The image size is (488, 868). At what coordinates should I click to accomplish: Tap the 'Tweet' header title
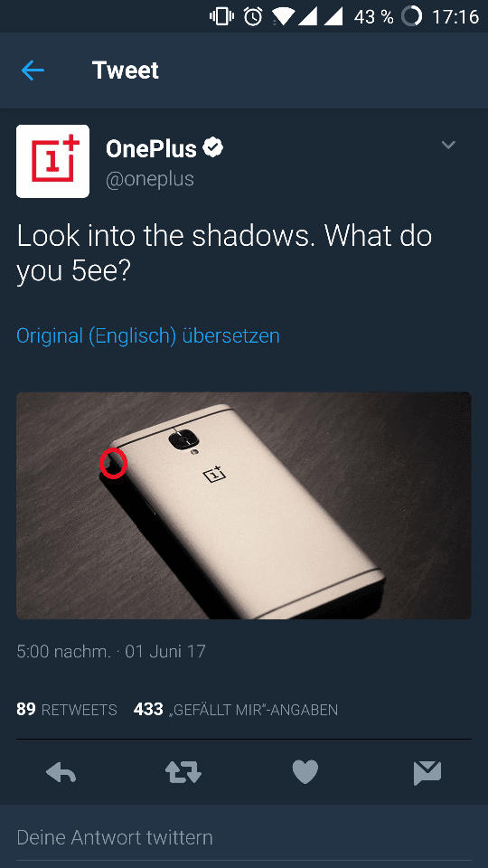(x=126, y=71)
